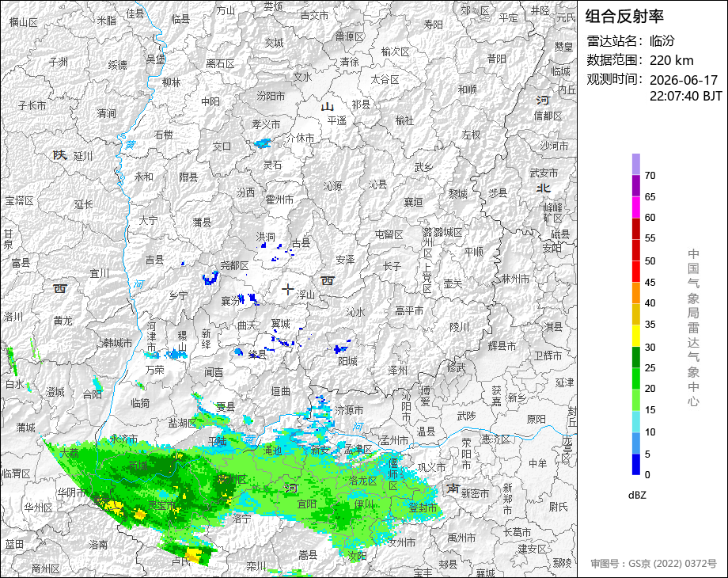Click the 商州区 map label
Viewport: 728px width, 578px height.
pos(46,568)
